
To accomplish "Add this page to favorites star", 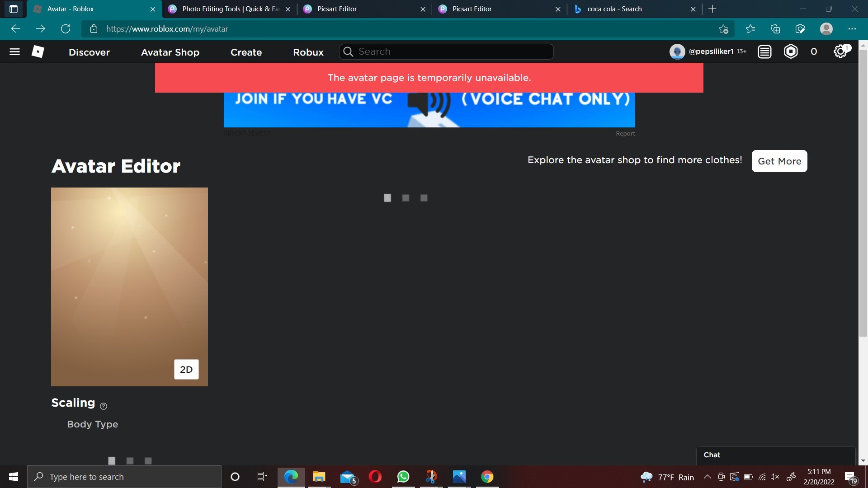I will point(723,29).
